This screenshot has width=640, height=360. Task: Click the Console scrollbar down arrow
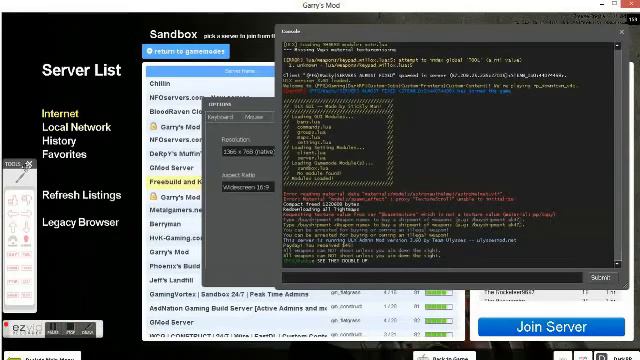click(x=618, y=264)
